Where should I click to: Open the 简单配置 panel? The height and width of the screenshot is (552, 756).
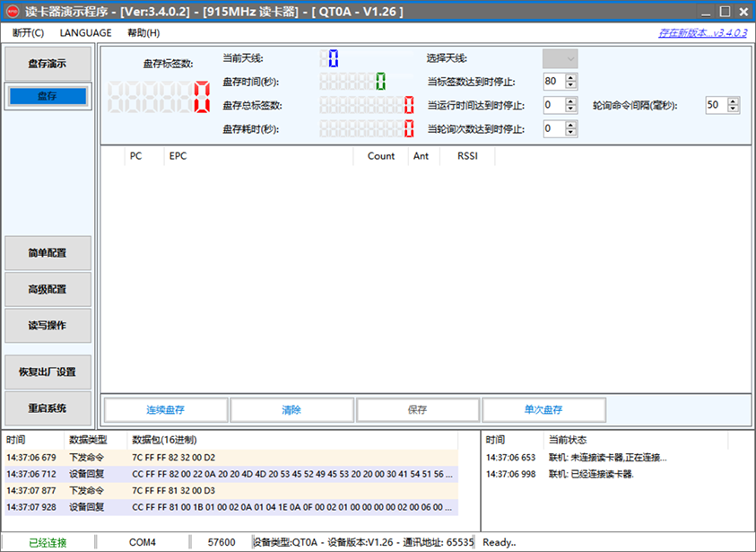coord(48,253)
